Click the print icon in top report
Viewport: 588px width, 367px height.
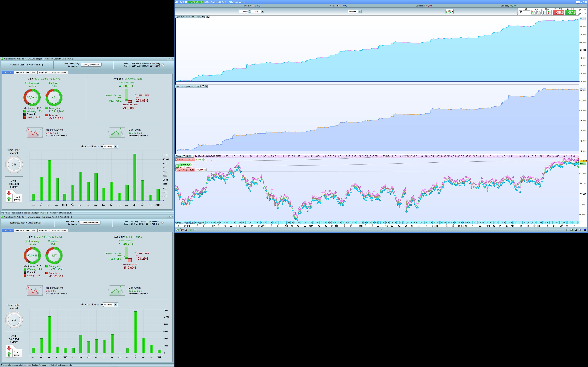[163, 65]
